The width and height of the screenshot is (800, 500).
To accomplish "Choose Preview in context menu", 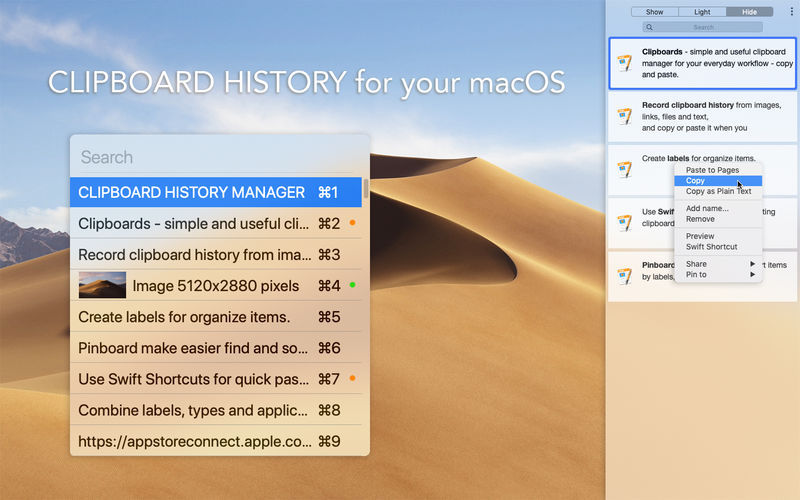I will click(718, 236).
